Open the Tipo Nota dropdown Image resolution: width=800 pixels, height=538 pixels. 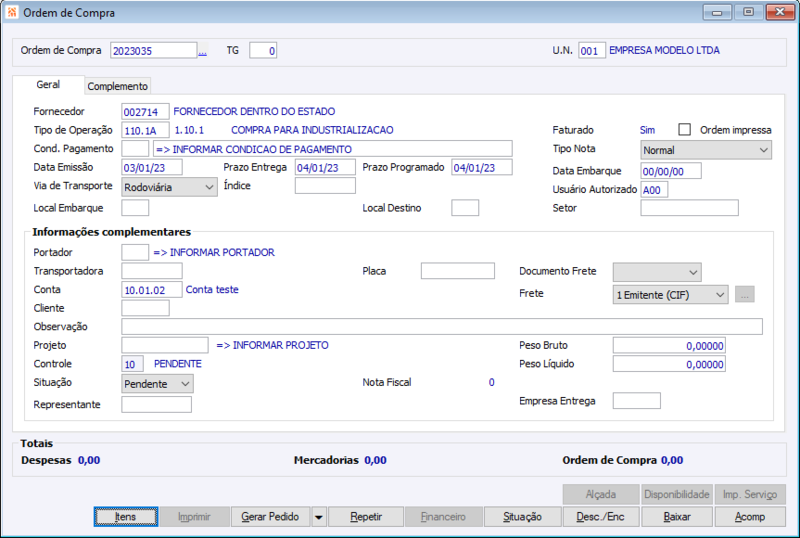click(706, 150)
